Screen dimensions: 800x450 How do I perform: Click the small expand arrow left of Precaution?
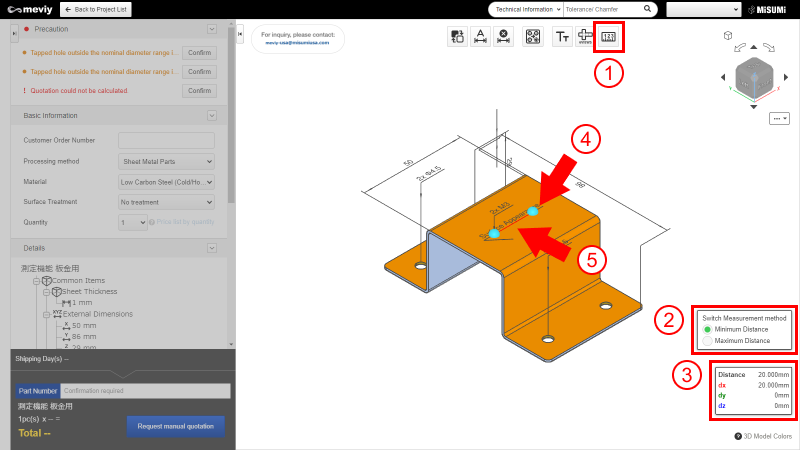[x=14, y=34]
